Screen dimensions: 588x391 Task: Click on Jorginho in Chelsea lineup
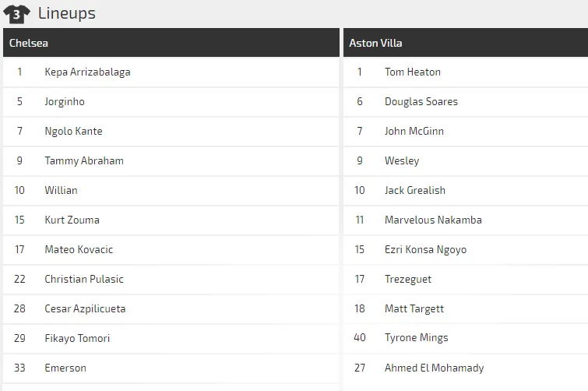[65, 101]
